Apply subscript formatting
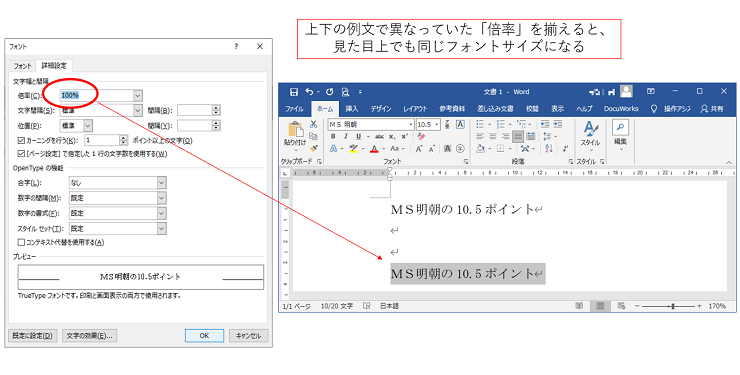The height and width of the screenshot is (375, 740). click(392, 136)
